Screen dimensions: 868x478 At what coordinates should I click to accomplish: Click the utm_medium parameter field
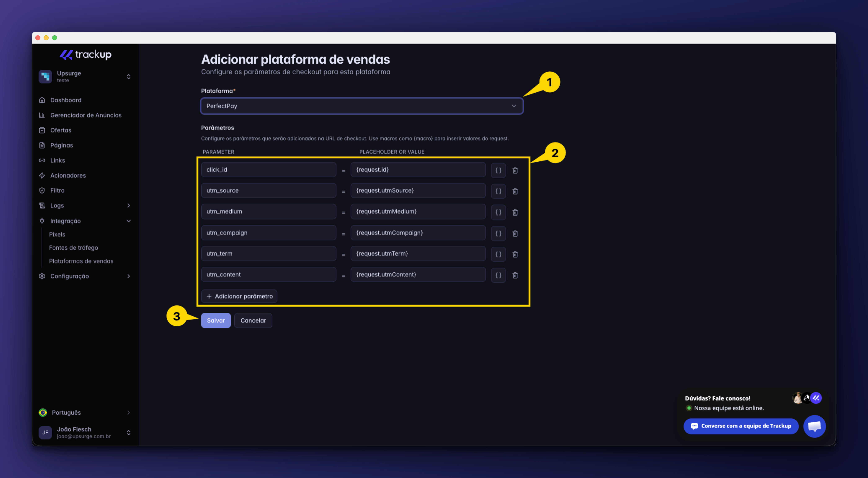coord(268,211)
